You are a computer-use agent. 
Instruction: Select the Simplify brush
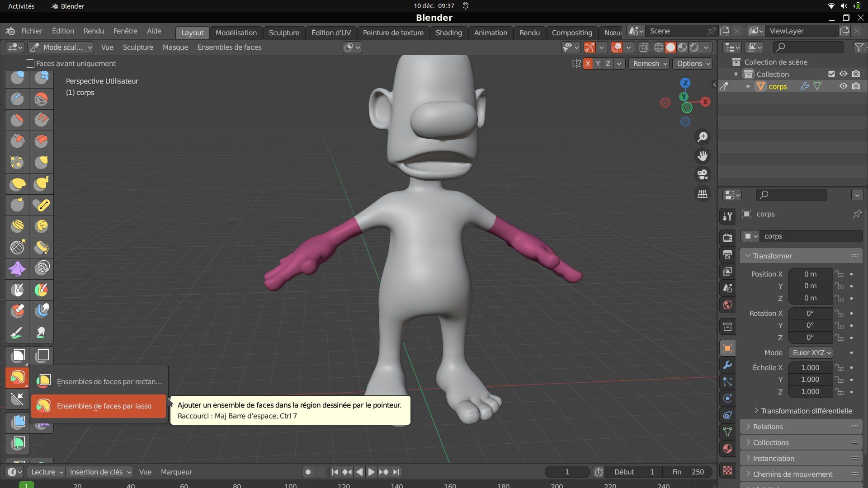pyautogui.click(x=42, y=269)
